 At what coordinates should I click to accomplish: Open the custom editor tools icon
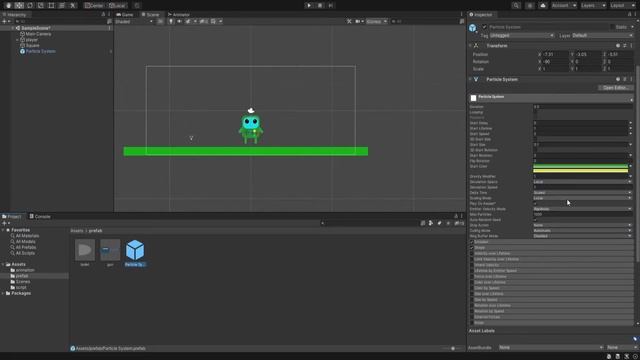pos(73,5)
